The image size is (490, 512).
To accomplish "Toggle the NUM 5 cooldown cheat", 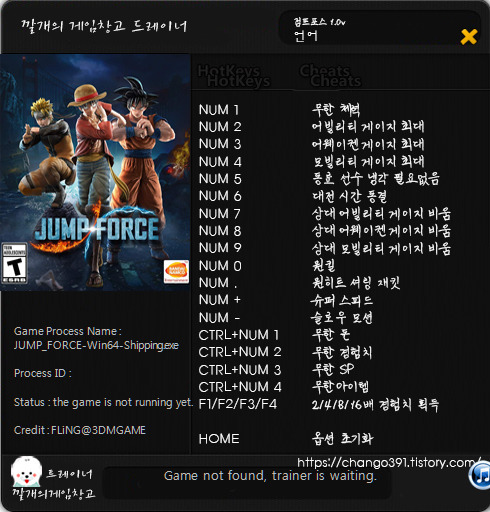I will tap(376, 179).
